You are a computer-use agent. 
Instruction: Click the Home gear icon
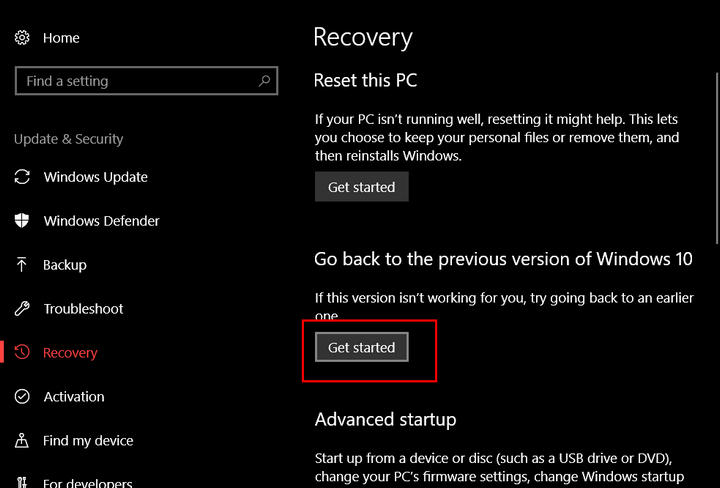pos(22,38)
